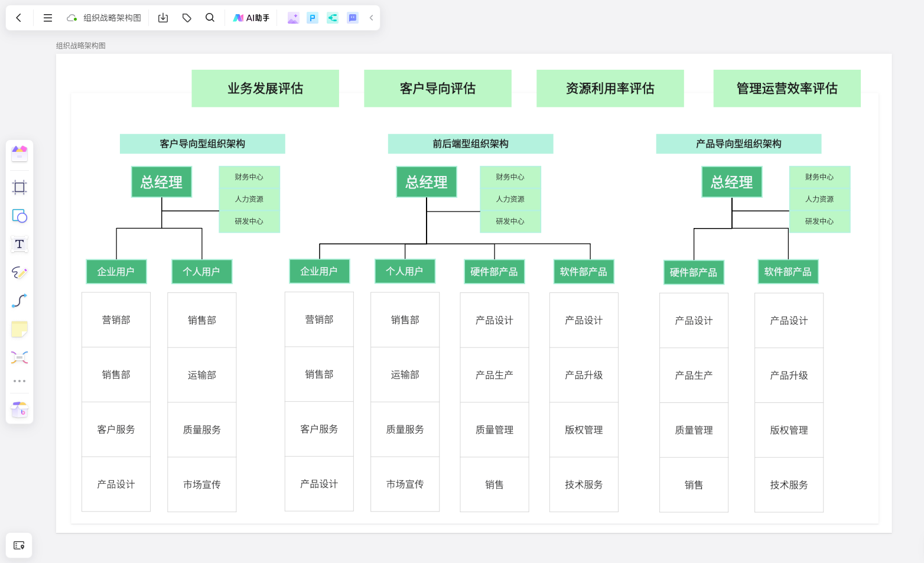This screenshot has height=563, width=924.
Task: Open the plugin store icon at sidebar bottom
Action: [x=19, y=409]
